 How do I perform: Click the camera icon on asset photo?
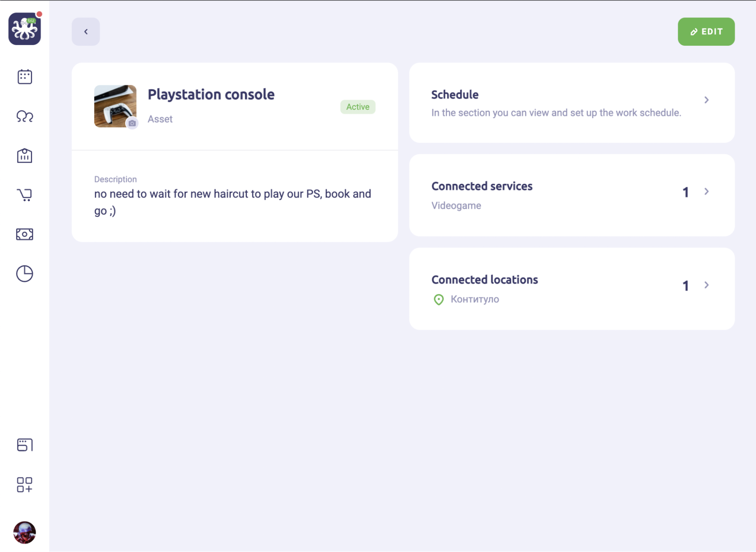132,123
